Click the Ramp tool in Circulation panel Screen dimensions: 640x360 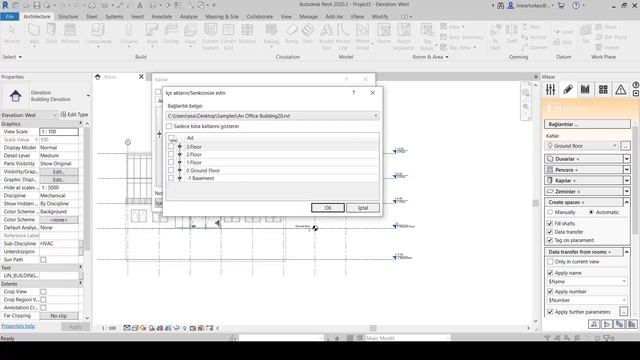click(291, 33)
